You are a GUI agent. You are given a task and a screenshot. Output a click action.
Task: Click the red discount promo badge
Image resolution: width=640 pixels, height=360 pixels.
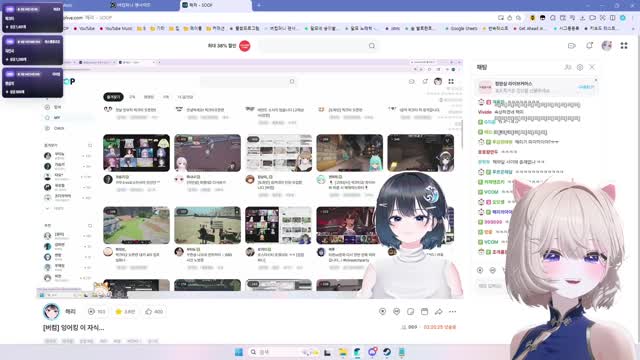tap(244, 46)
